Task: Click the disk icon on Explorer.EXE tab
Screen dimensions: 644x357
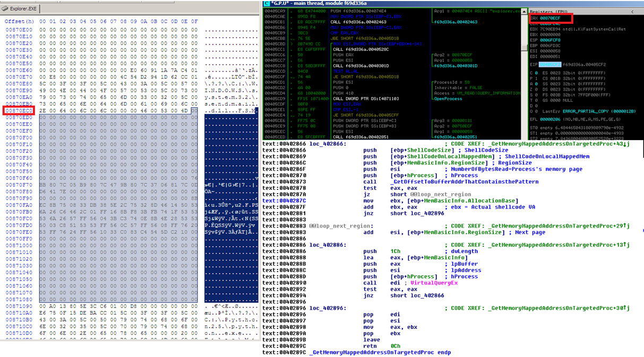Action: [x=6, y=8]
